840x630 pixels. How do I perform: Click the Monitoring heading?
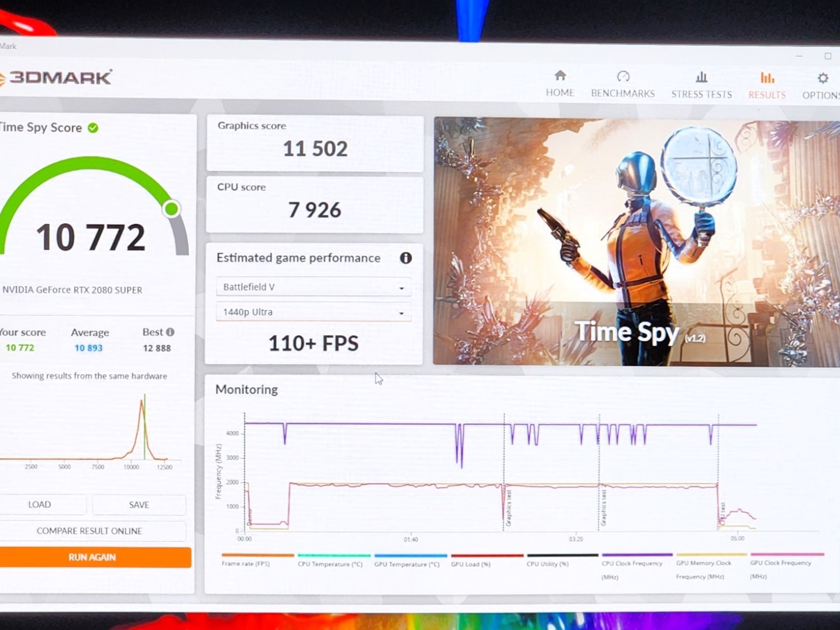(x=247, y=389)
